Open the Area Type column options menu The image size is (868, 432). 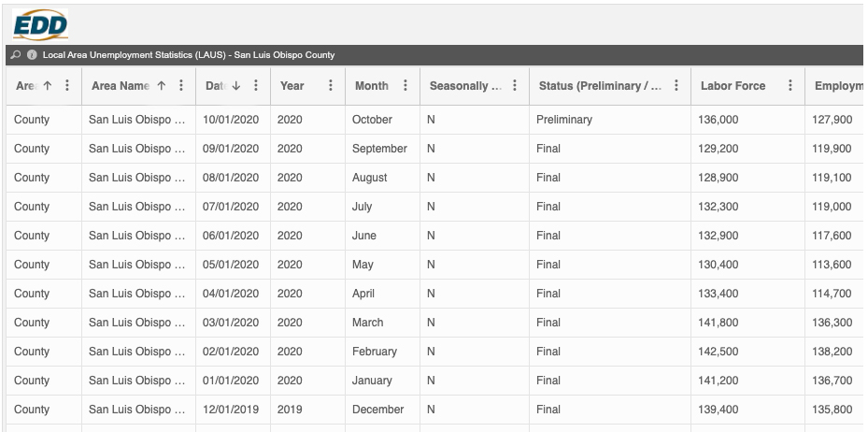pos(66,86)
